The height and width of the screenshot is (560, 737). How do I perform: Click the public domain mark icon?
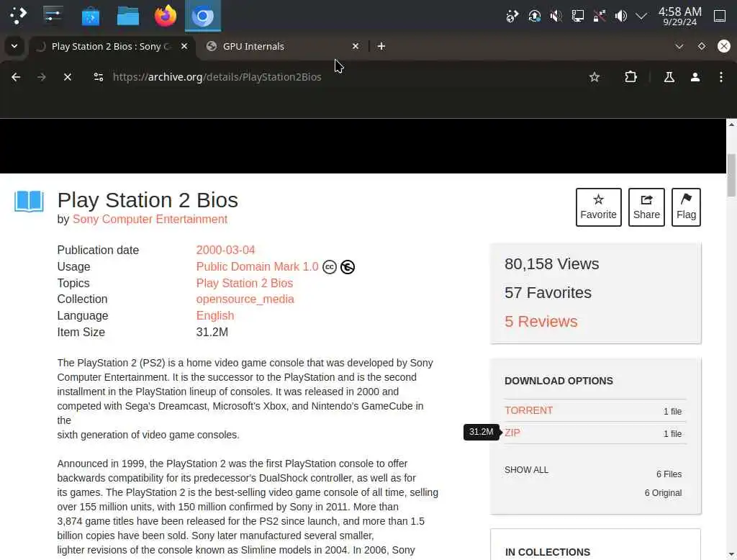pyautogui.click(x=348, y=267)
